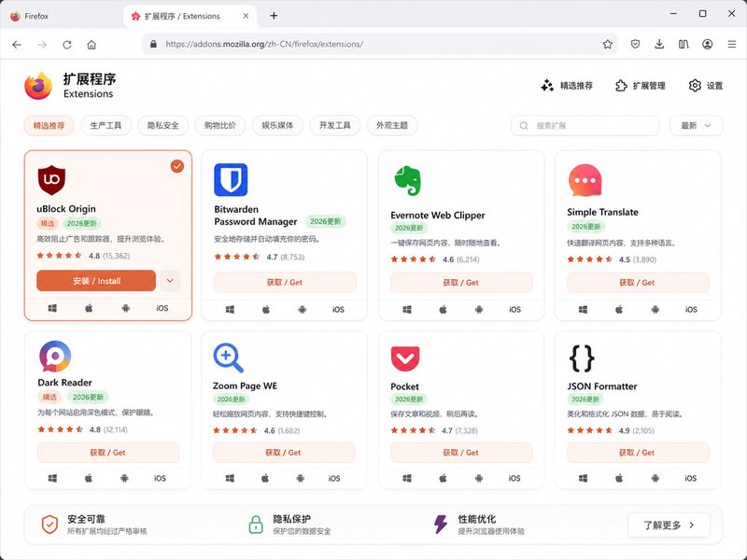Click the uBlock Origin star rating
The height and width of the screenshot is (560, 747).
pyautogui.click(x=59, y=256)
